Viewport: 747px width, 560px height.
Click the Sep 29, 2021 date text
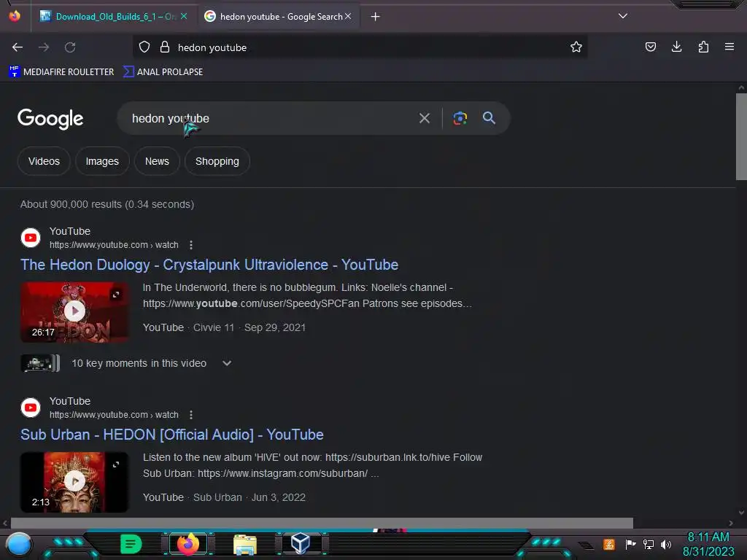tap(275, 327)
